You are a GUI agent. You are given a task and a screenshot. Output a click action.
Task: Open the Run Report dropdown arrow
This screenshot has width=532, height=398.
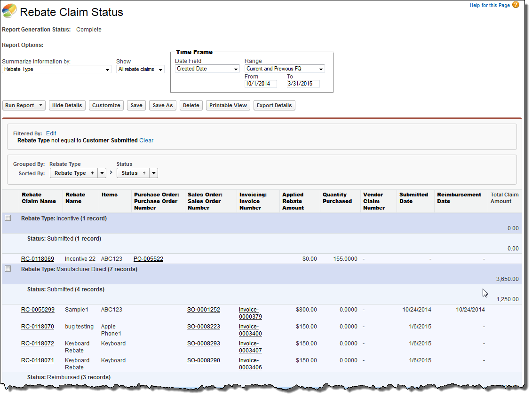tap(40, 105)
